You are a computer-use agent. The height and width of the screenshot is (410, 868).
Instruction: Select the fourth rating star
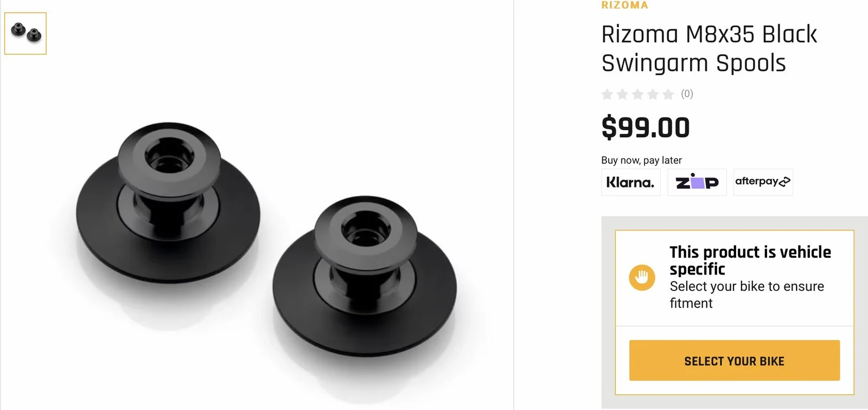pyautogui.click(x=653, y=94)
